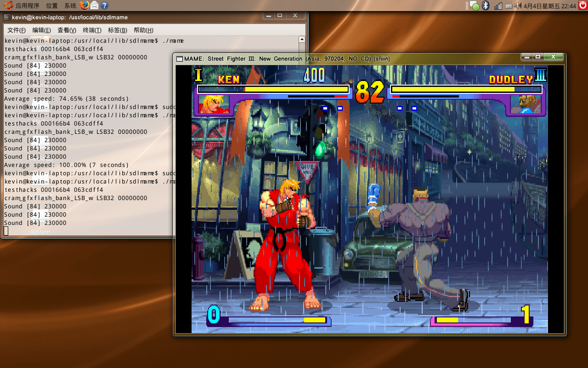The width and height of the screenshot is (588, 368).
Task: Open the mail client launcher icon
Action: click(x=94, y=6)
